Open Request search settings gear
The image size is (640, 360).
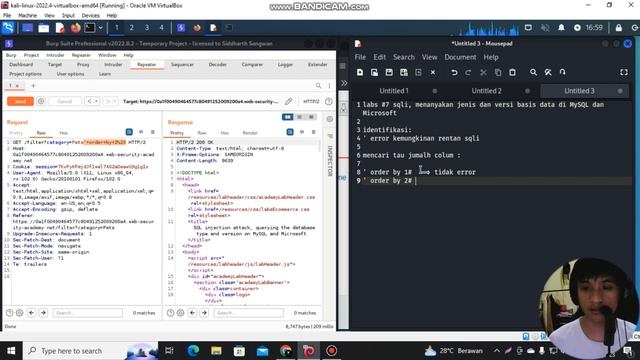[x=19, y=313]
